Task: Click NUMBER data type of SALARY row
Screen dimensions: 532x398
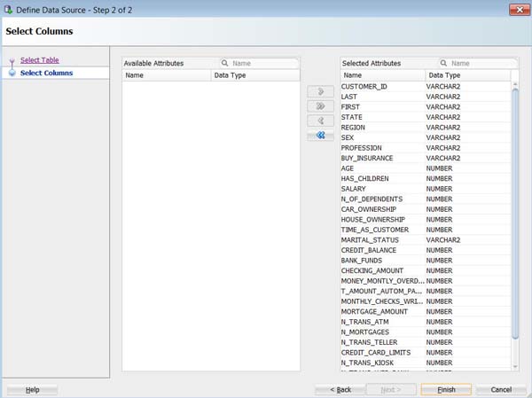Action: tap(439, 189)
